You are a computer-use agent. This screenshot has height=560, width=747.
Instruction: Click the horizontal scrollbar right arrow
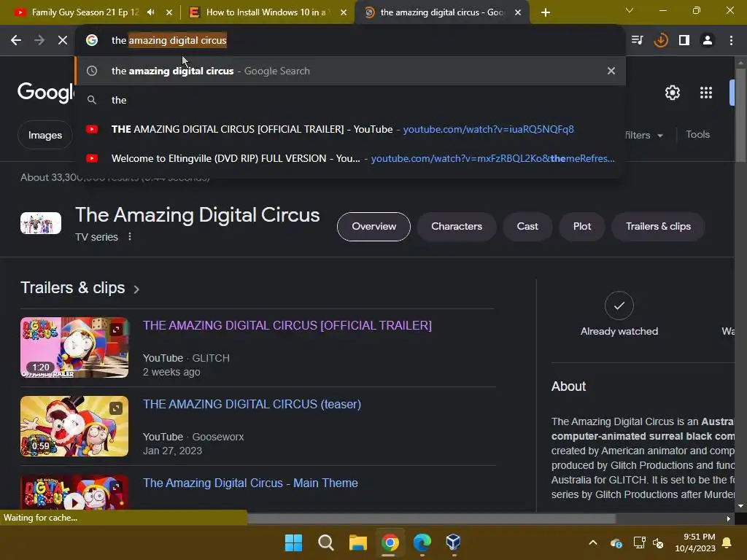click(x=728, y=518)
